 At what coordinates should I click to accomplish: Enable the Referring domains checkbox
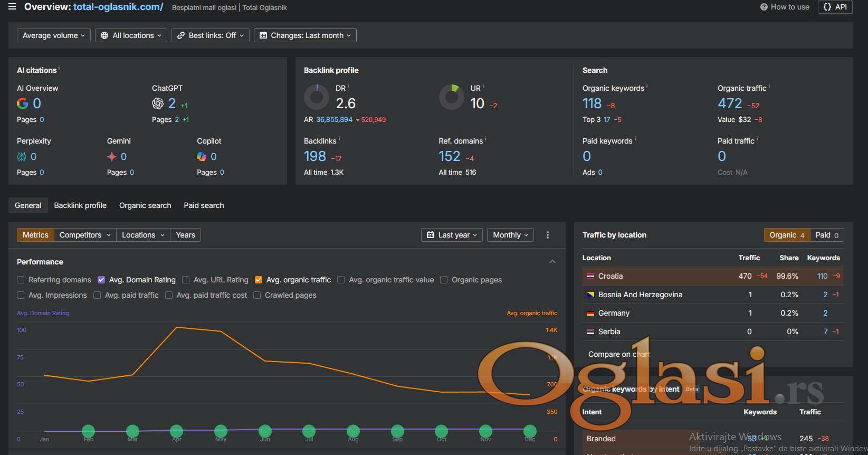(21, 280)
